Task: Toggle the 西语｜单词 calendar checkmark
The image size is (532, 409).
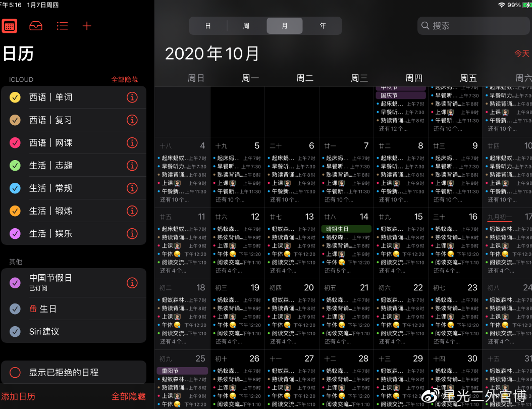Action: pyautogui.click(x=15, y=97)
